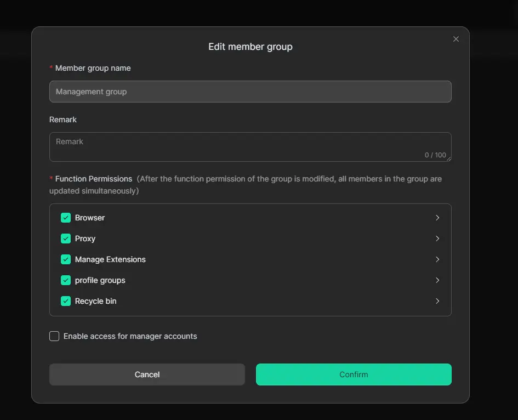Click the Cancel button
Screen dimensions: 518x420
click(147, 374)
